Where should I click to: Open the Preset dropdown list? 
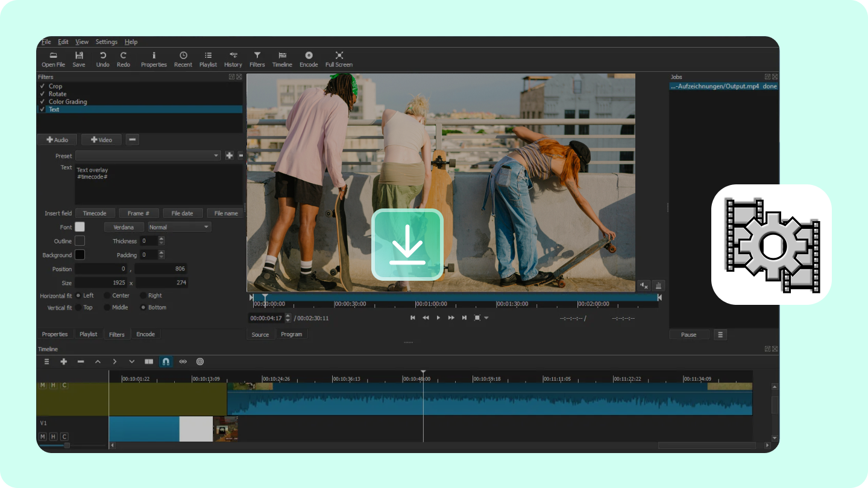pos(148,155)
